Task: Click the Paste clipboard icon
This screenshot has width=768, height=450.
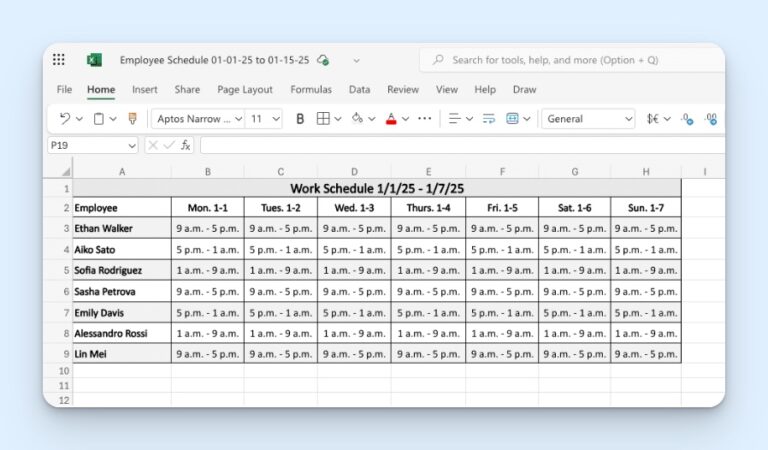Action: click(98, 118)
